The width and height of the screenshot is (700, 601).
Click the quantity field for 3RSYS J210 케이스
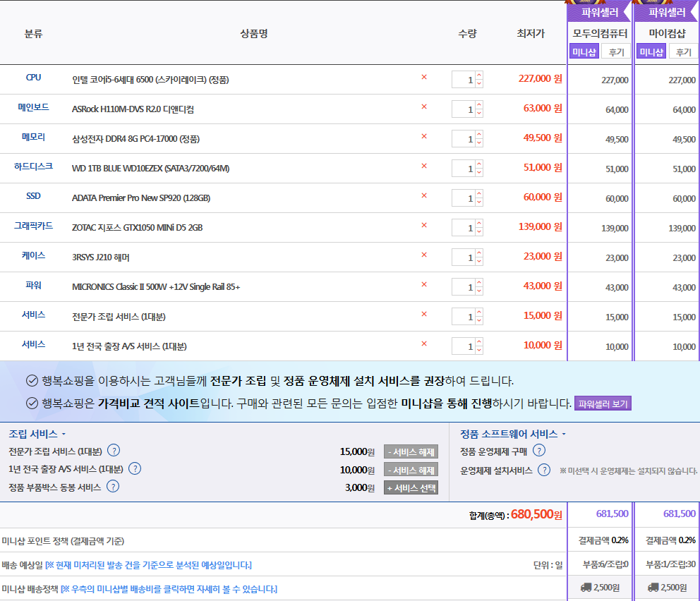tap(463, 257)
